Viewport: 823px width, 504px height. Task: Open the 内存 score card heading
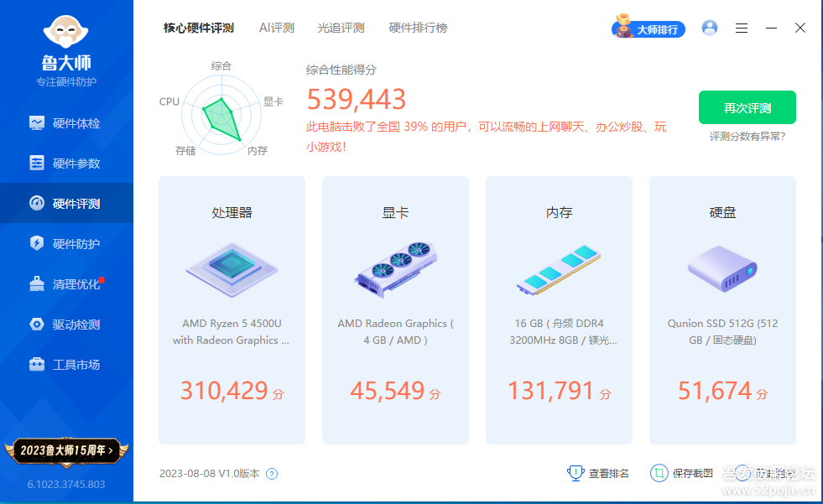tap(559, 212)
